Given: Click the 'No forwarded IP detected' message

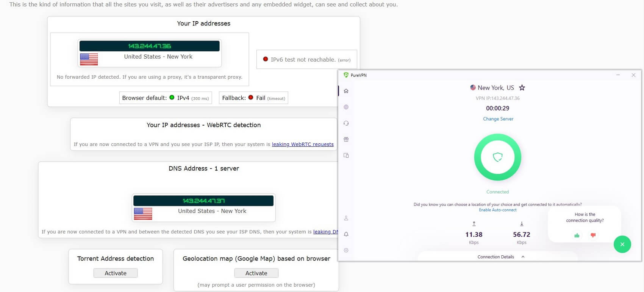Looking at the screenshot, I should tap(149, 77).
